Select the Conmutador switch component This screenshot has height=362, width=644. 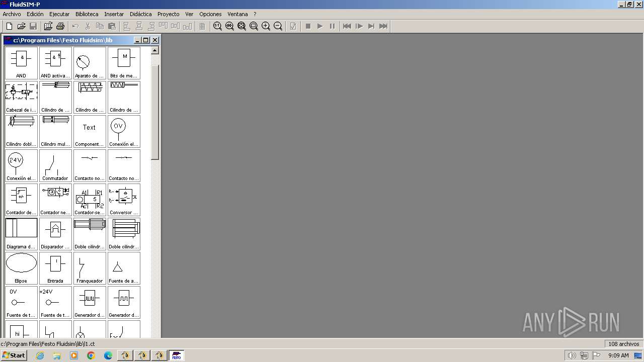[x=55, y=166]
